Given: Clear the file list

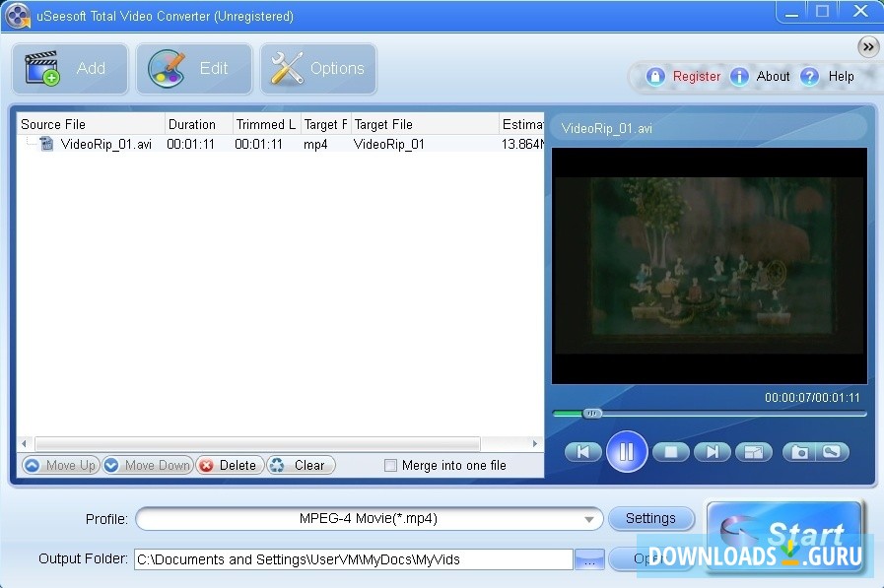Looking at the screenshot, I should click(x=301, y=465).
